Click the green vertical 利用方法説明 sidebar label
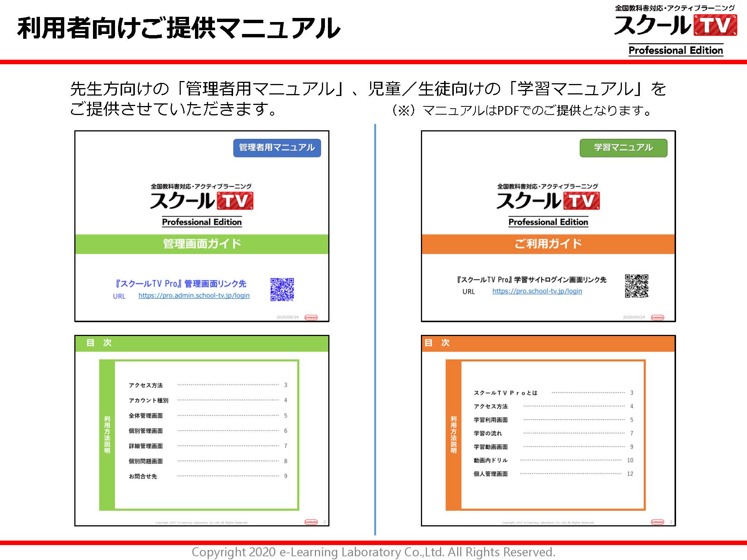Viewport: 747px width, 560px height. pos(107,435)
